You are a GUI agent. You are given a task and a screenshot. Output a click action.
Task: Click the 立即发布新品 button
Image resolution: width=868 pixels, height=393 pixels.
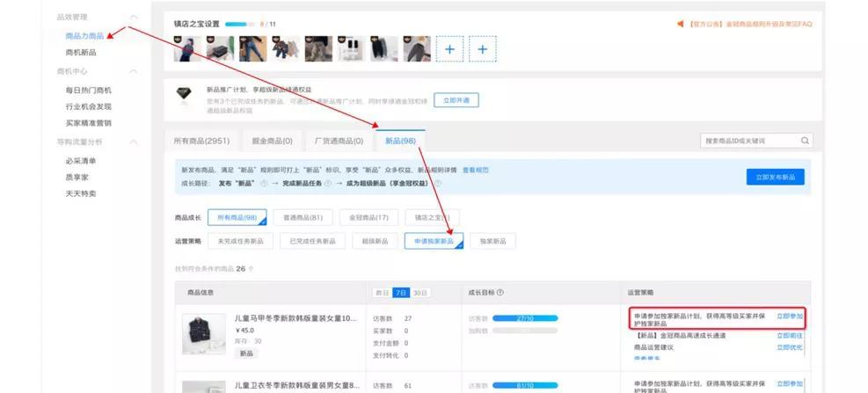[775, 177]
